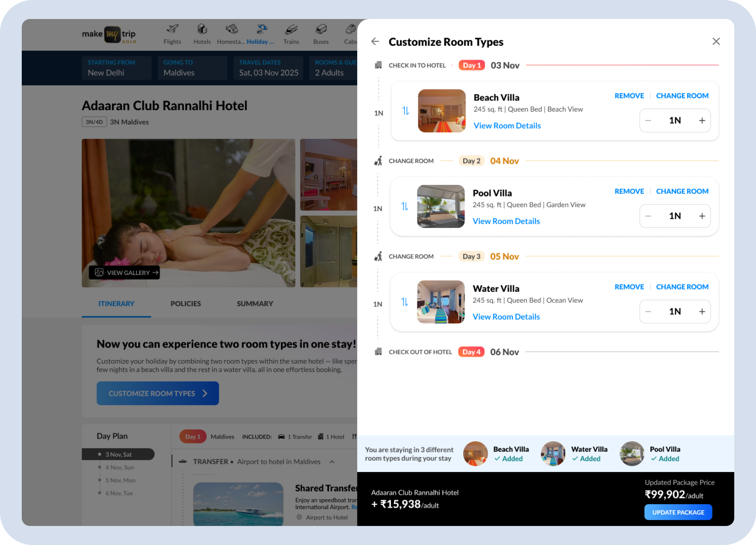The width and height of the screenshot is (756, 545).
Task: Change room for Beach Villa
Action: pos(682,96)
